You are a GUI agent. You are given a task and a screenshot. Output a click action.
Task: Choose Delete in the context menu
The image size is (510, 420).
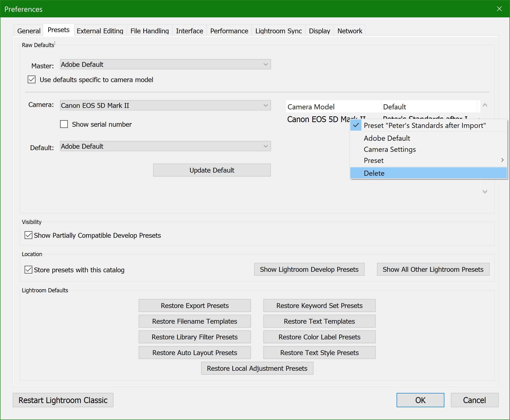(374, 173)
